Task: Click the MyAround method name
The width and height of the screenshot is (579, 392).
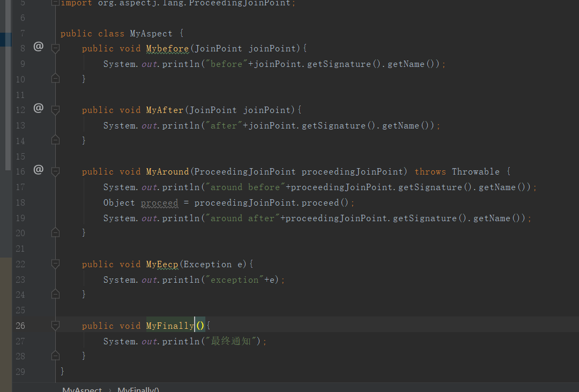Action: 167,172
